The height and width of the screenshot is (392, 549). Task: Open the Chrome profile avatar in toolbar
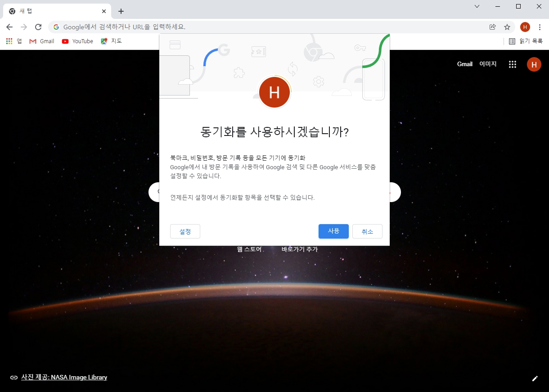(525, 27)
